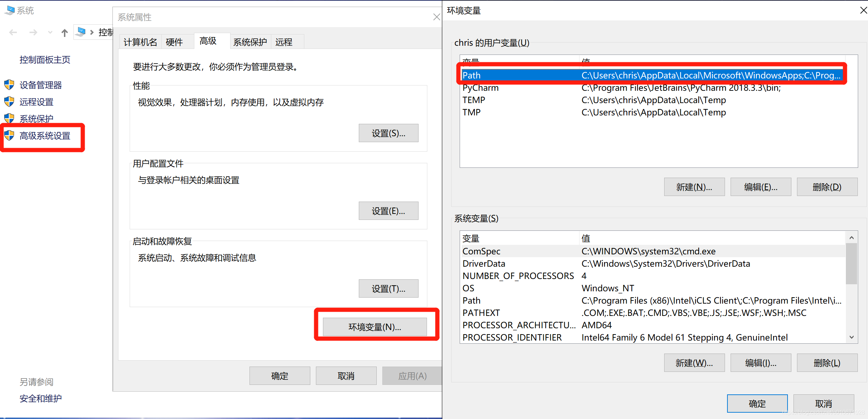The height and width of the screenshot is (419, 868).
Task: Open the Hardware tab
Action: tap(174, 42)
